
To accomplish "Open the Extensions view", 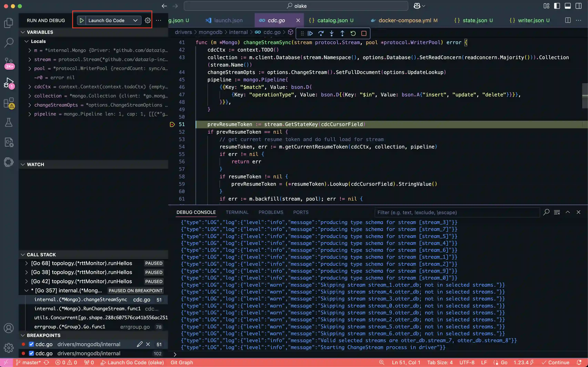I will 9,103.
